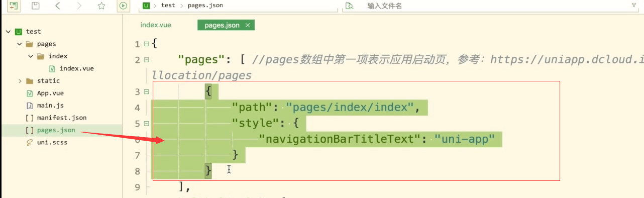Click the "path" key in code
This screenshot has height=198, width=644.
252,108
